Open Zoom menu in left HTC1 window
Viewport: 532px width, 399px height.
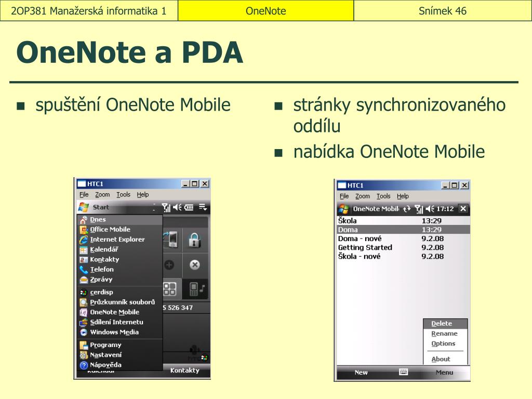pyautogui.click(x=102, y=194)
